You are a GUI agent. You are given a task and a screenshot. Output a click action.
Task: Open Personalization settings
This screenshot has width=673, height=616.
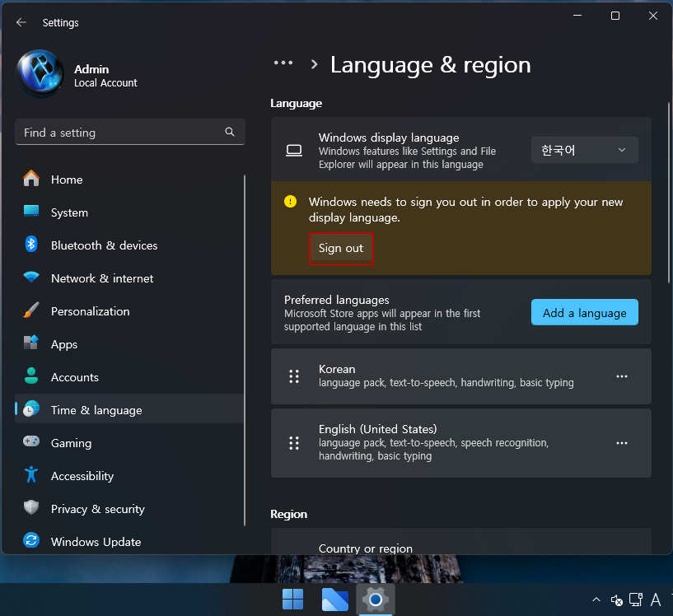click(129, 311)
